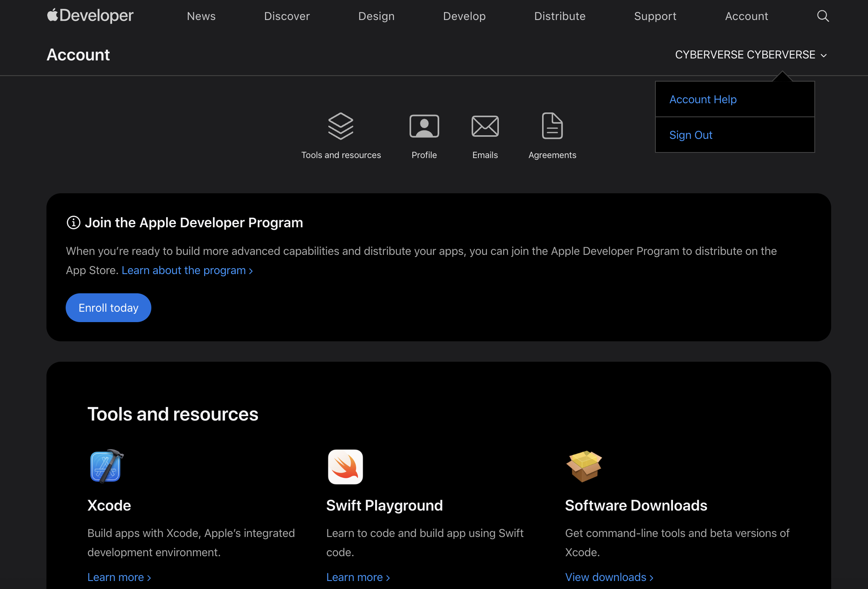The image size is (868, 589).
Task: Collapse the CYBERVERSE CYBERVERSE account dropdown
Action: (751, 55)
